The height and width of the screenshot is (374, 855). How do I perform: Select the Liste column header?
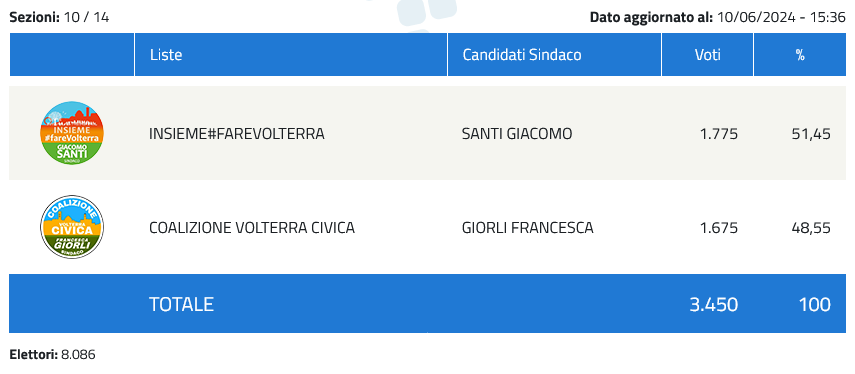[166, 55]
